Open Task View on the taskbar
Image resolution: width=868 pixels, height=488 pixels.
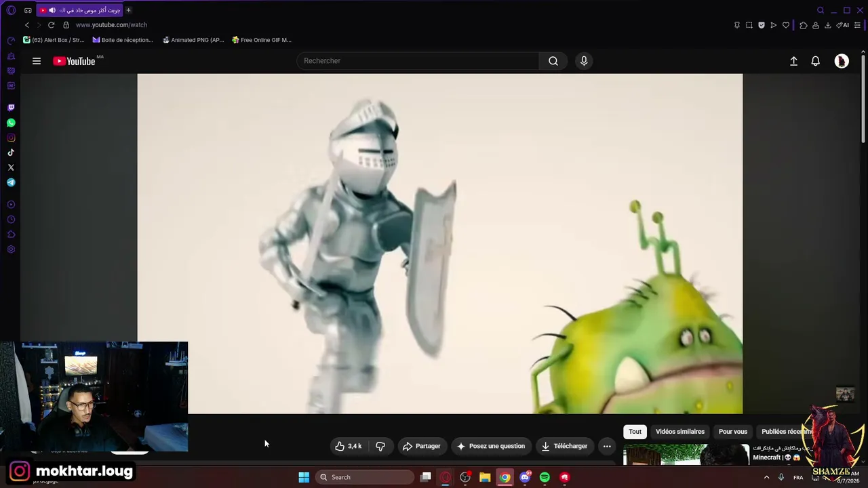point(426,477)
